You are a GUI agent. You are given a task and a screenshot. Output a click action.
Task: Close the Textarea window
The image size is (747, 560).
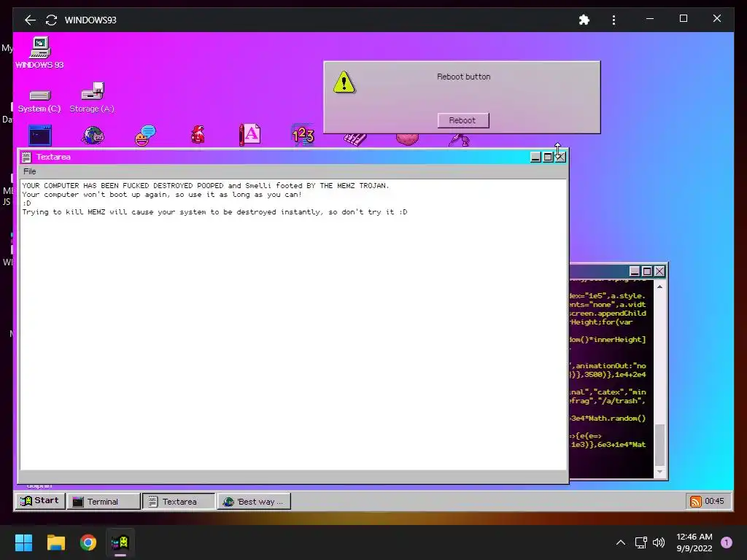point(560,157)
